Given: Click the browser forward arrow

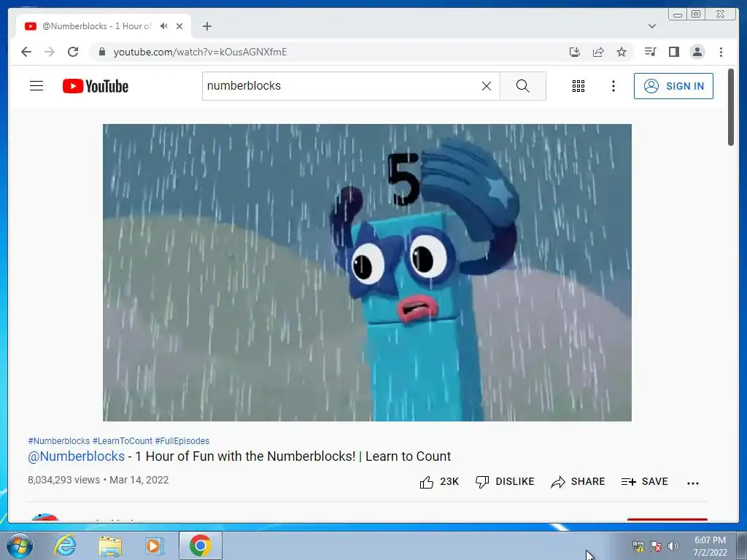Looking at the screenshot, I should click(x=50, y=52).
